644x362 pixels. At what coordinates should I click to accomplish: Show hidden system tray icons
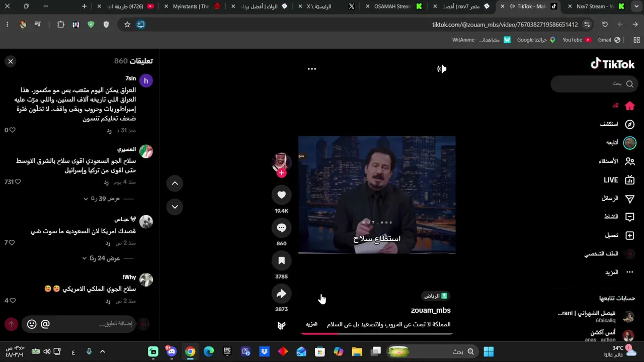click(x=103, y=351)
